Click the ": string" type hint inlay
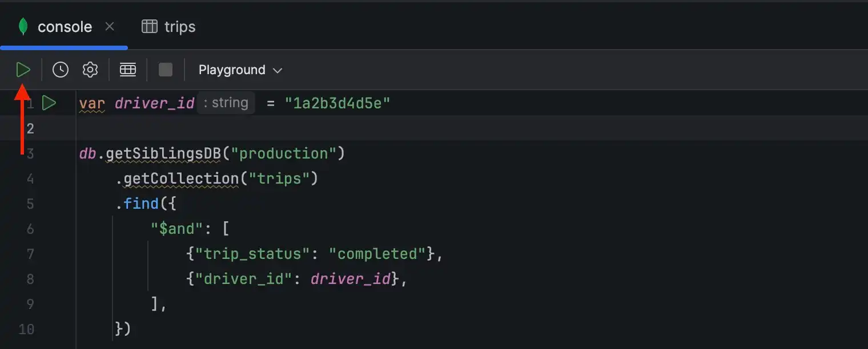This screenshot has width=868, height=349. [x=226, y=103]
